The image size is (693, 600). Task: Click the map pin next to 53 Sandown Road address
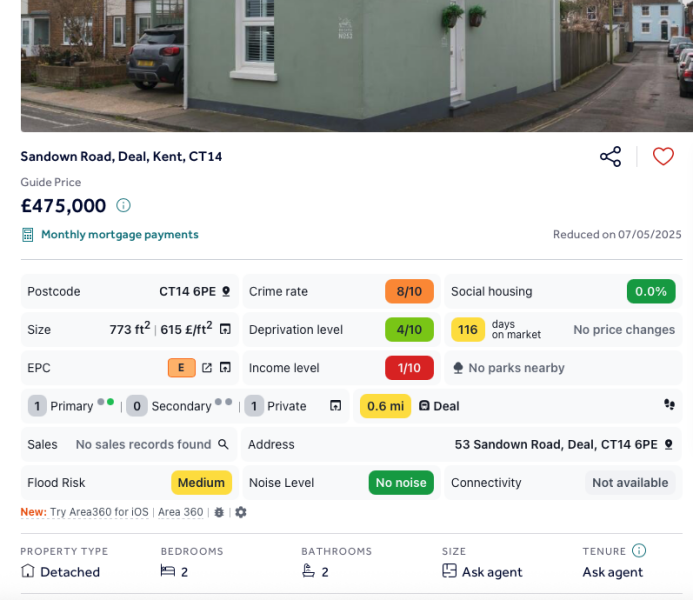pyautogui.click(x=668, y=444)
